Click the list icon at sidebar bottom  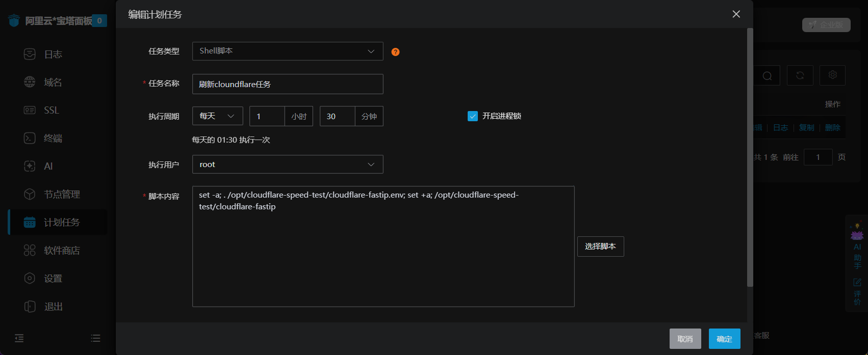tap(95, 338)
